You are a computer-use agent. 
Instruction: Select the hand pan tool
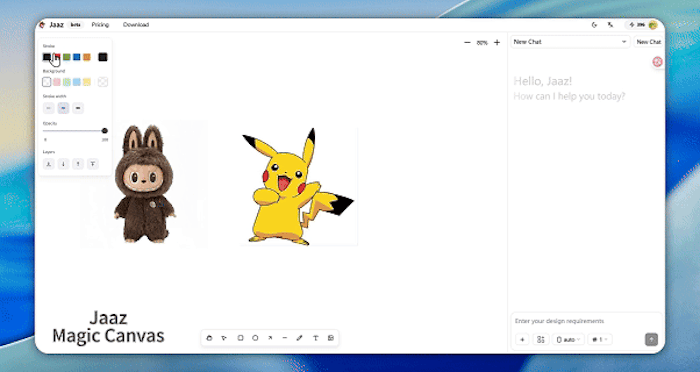(x=209, y=338)
